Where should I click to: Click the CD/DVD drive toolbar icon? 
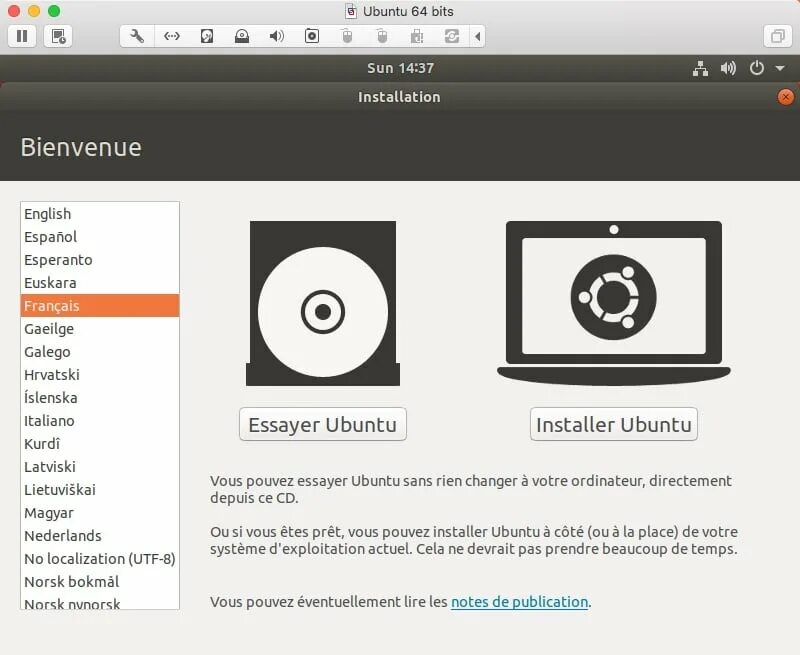pos(242,36)
